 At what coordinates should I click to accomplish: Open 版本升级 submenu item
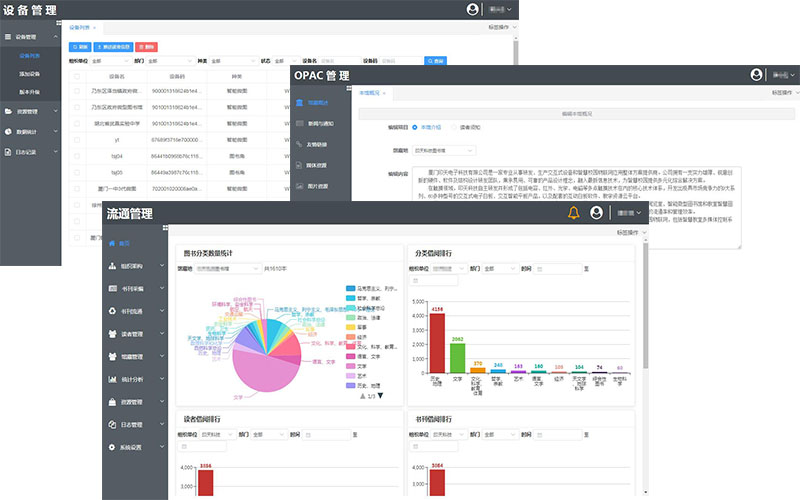[x=30, y=92]
